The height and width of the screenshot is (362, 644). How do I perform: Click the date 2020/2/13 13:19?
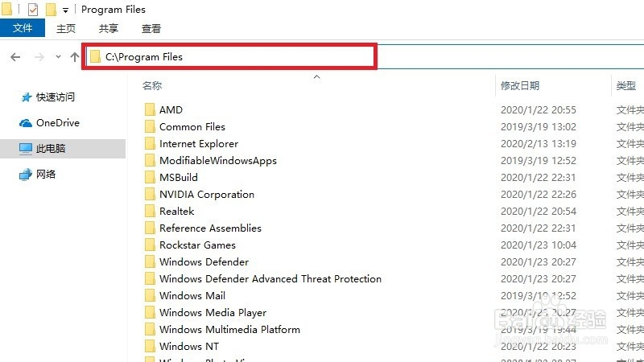(x=539, y=144)
